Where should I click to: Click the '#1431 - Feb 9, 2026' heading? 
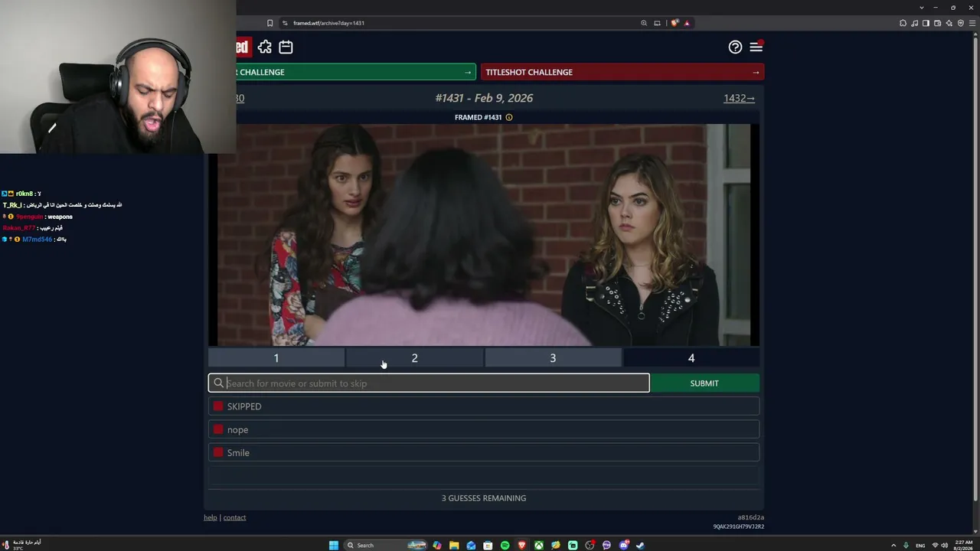[x=484, y=98]
